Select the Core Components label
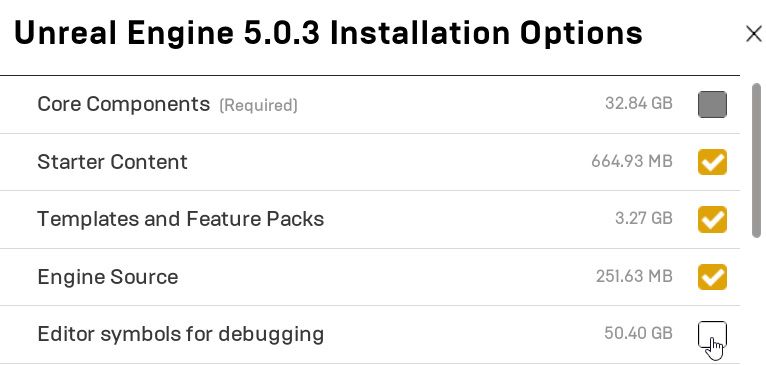The image size is (766, 365). tap(124, 104)
